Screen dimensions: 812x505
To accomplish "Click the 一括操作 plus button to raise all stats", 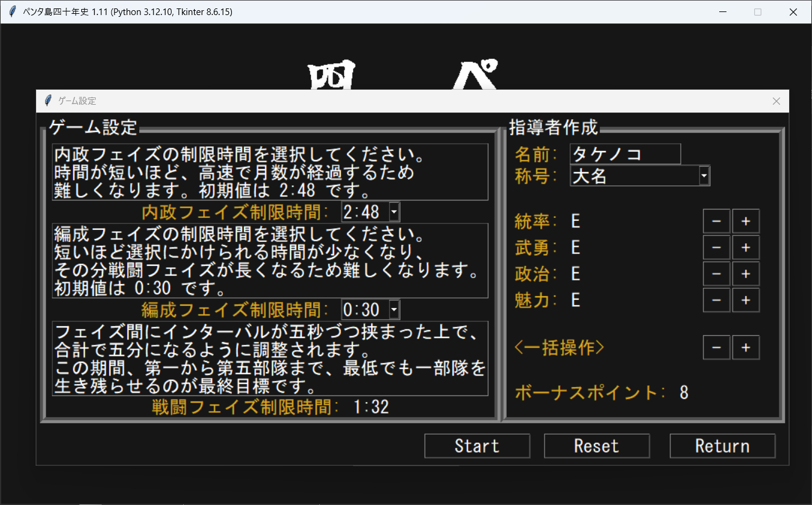I will [746, 347].
